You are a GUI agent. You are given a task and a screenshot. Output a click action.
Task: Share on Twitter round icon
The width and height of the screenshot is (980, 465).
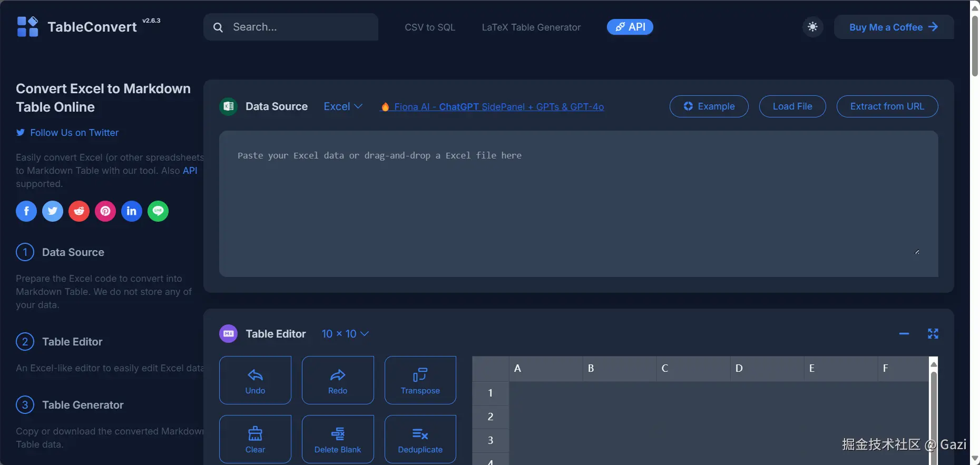(53, 211)
